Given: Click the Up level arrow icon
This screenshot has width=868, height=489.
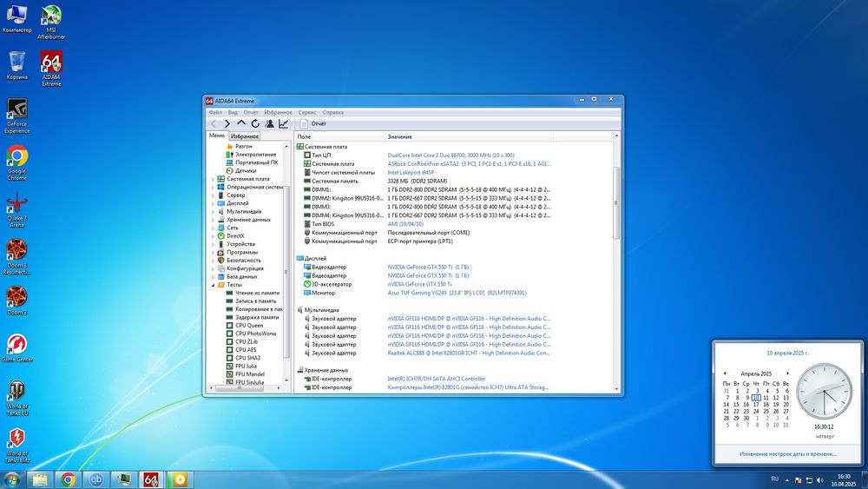Looking at the screenshot, I should [x=241, y=124].
